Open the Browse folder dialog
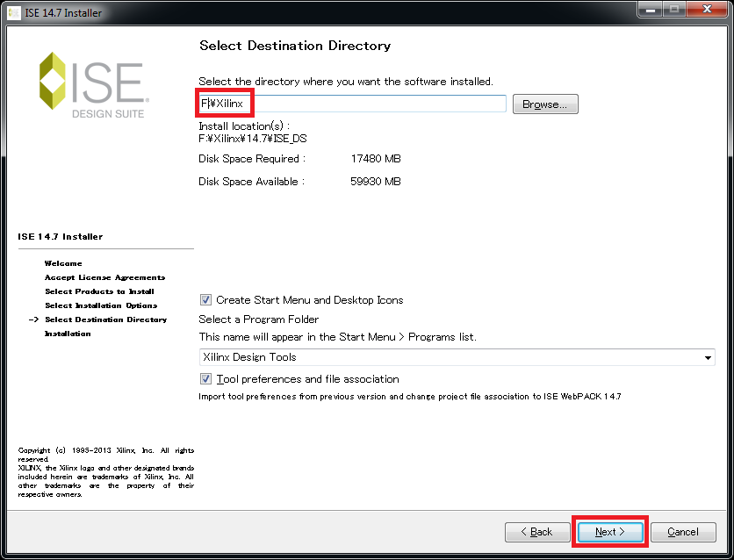This screenshot has height=560, width=734. click(x=545, y=104)
